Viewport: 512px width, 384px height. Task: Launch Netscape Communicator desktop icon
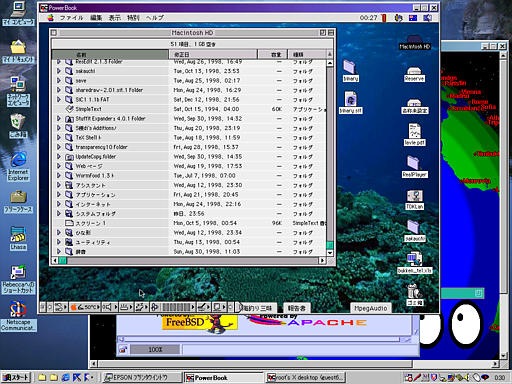(x=18, y=316)
